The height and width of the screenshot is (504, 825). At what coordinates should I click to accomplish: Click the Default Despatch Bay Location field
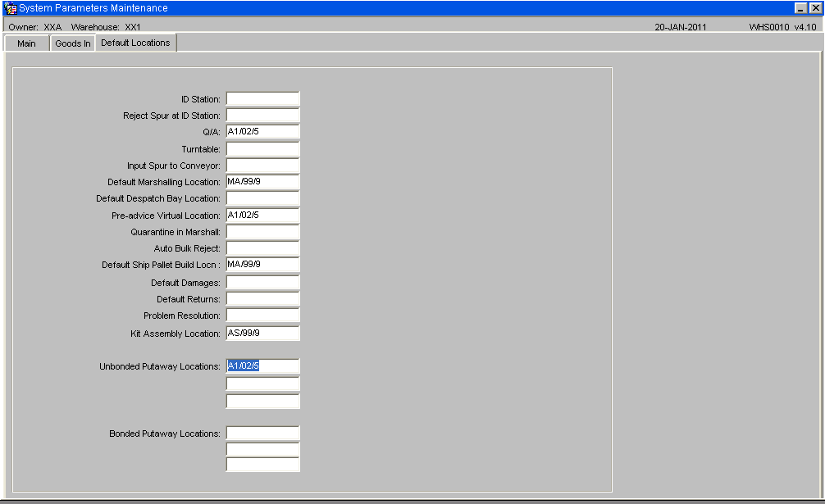[x=263, y=198]
